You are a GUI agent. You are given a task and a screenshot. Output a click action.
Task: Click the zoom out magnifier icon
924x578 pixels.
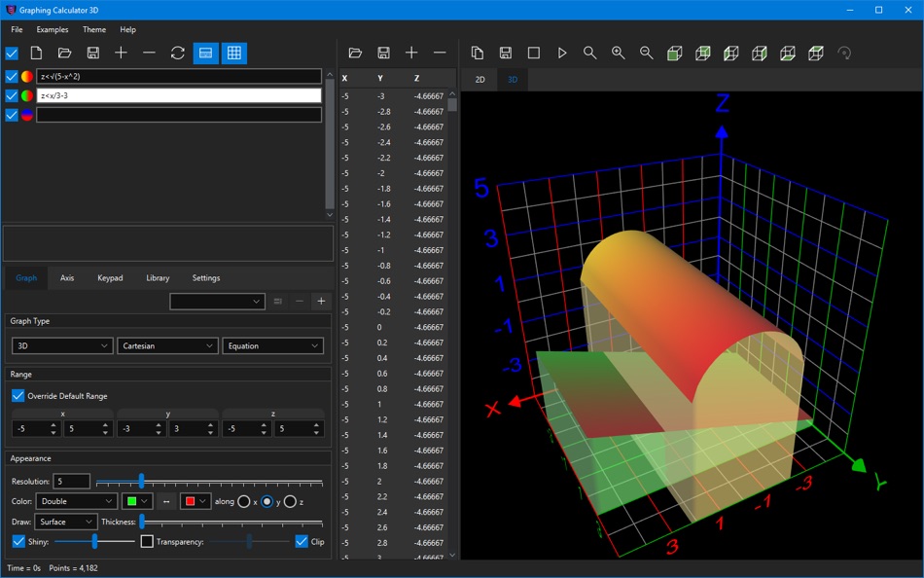647,54
